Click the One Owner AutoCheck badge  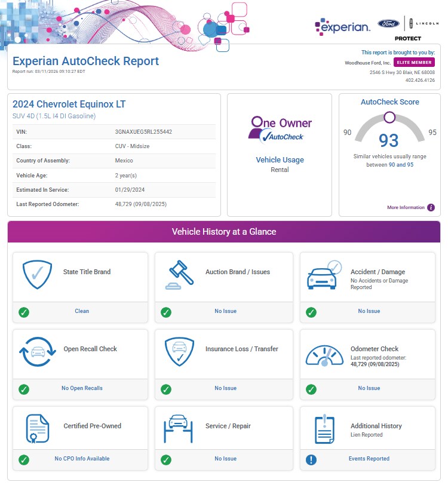tap(280, 129)
